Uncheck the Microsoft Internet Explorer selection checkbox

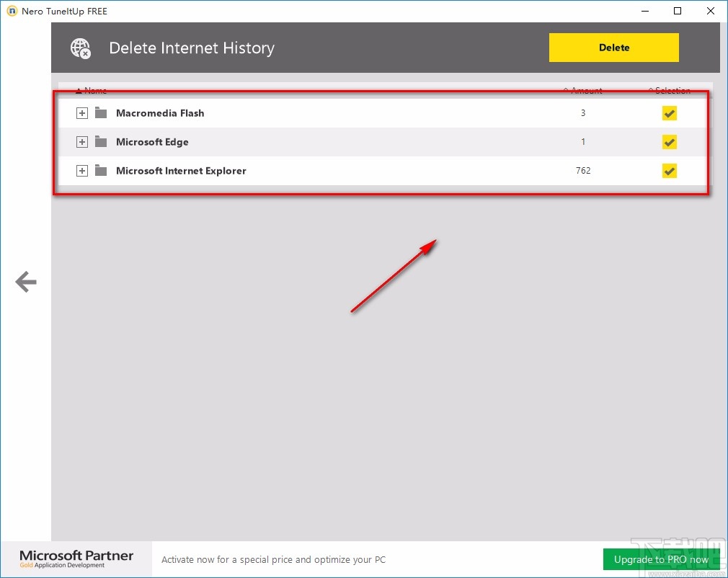pos(669,170)
